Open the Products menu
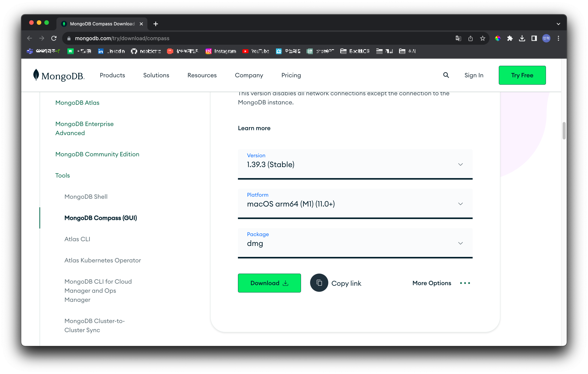The height and width of the screenshot is (374, 588). pos(112,75)
